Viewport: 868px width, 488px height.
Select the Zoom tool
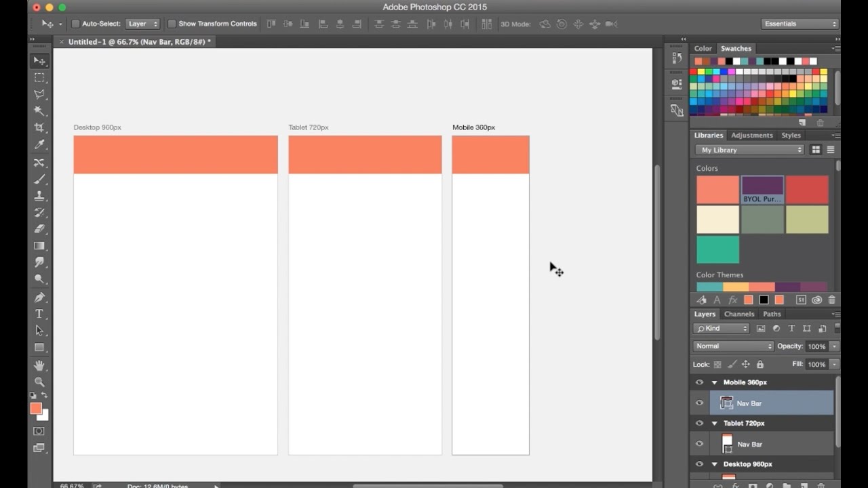tap(39, 382)
